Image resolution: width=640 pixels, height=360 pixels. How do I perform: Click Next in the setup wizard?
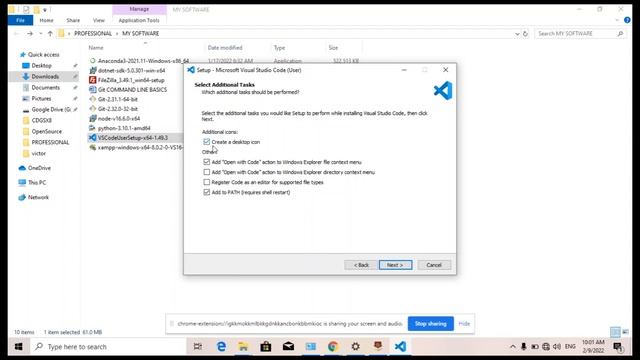pos(395,265)
